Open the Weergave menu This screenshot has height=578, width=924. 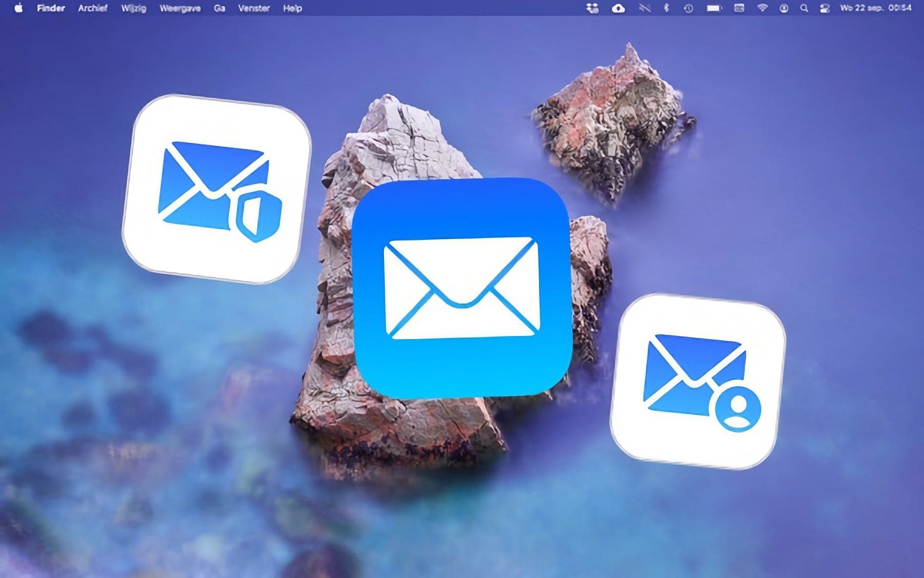(180, 8)
